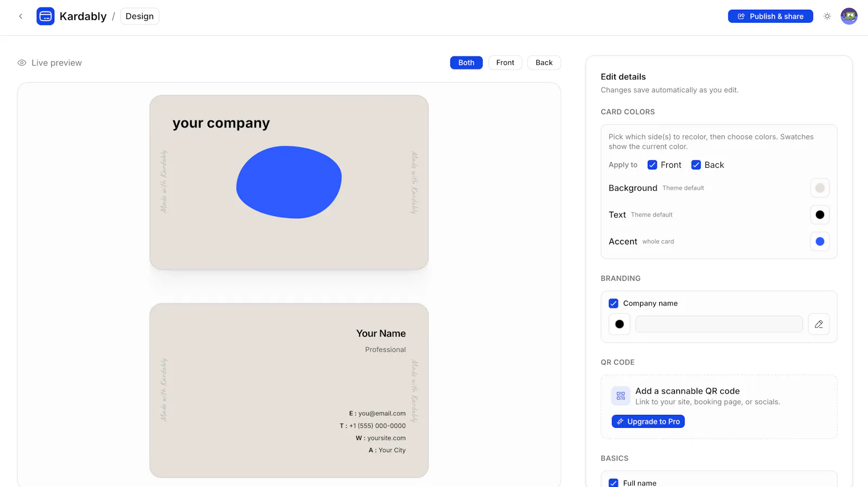Switch to the Front preview tab

point(505,62)
